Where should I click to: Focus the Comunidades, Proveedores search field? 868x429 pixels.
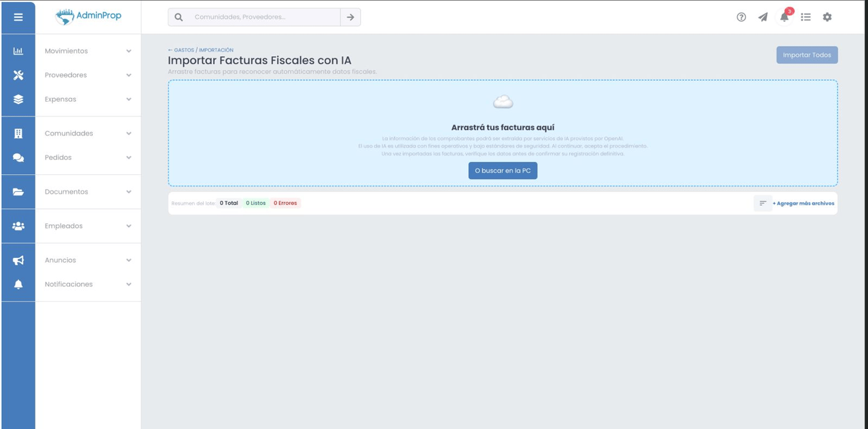point(264,17)
